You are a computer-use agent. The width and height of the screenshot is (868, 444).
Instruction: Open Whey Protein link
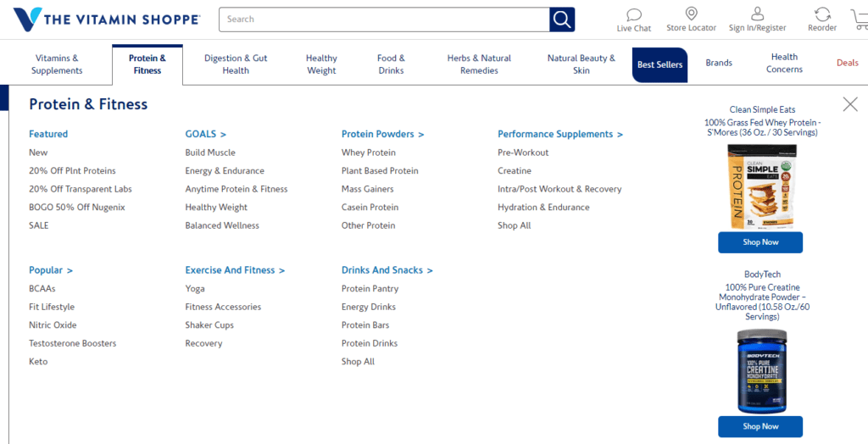[369, 153]
